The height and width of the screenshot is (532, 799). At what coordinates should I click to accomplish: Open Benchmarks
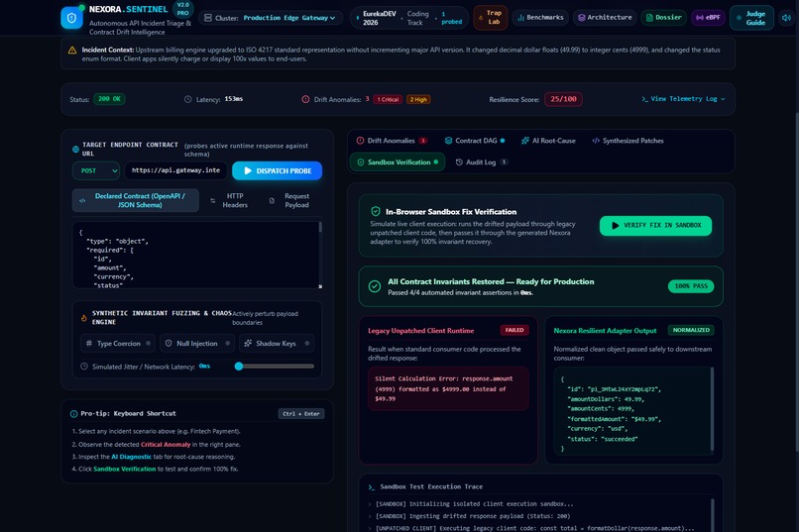point(540,17)
